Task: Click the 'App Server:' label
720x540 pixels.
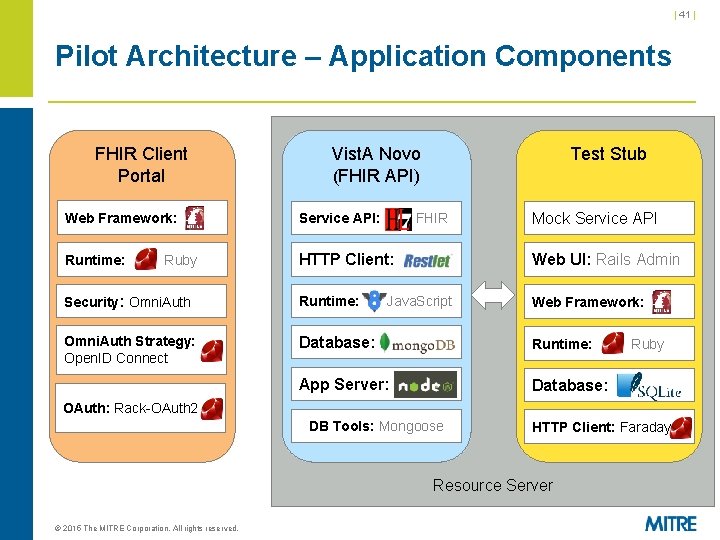Action: point(344,385)
